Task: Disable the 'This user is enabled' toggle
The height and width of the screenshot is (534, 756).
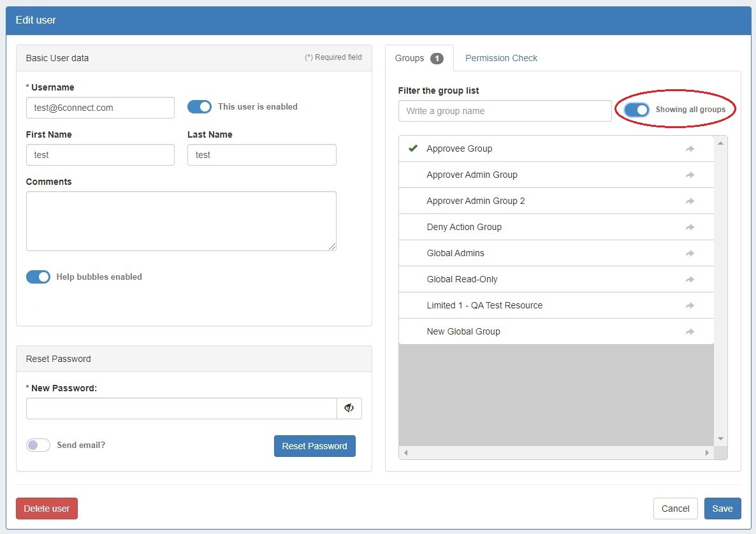Action: click(200, 107)
